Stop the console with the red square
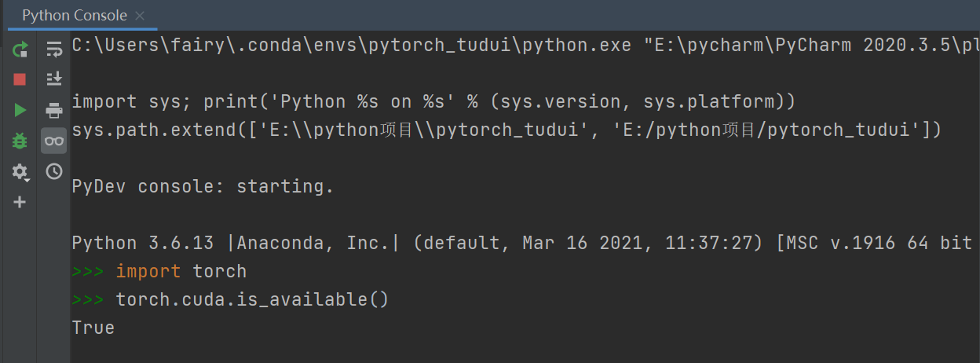The image size is (980, 363). pos(20,79)
